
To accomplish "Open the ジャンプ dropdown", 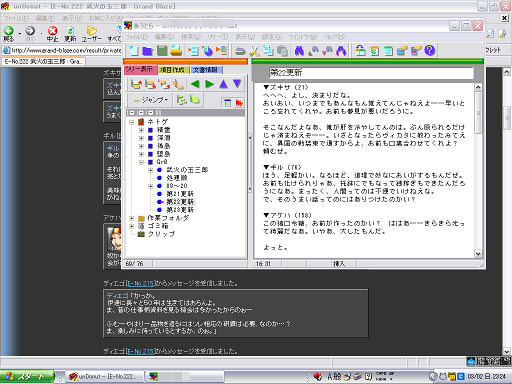I will point(150,100).
